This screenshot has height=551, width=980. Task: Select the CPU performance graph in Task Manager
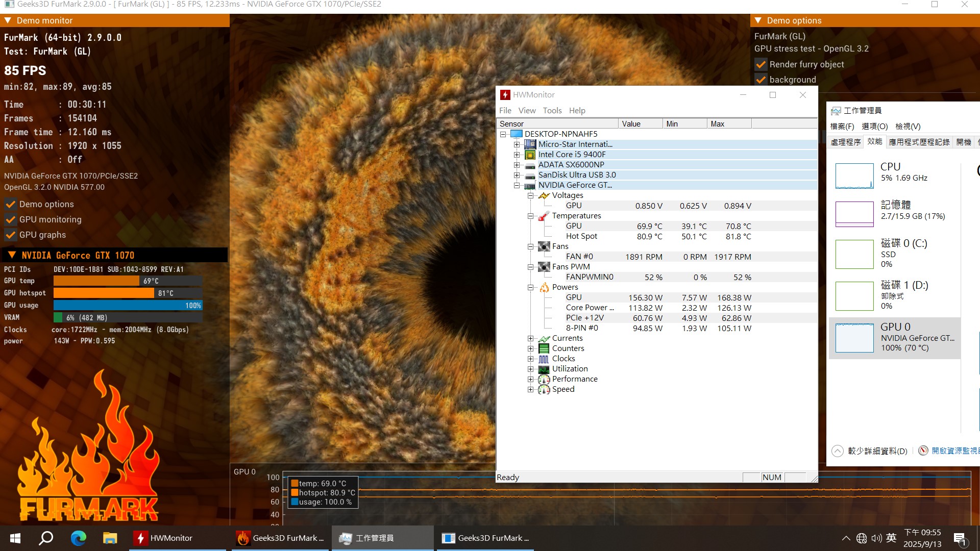(854, 176)
